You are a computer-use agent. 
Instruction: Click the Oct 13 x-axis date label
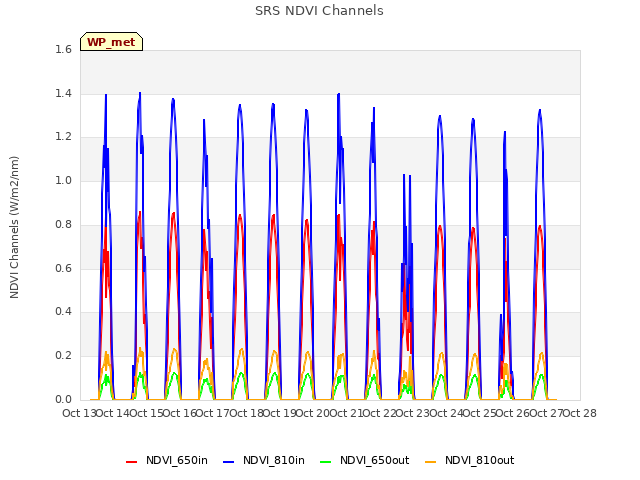point(79,413)
